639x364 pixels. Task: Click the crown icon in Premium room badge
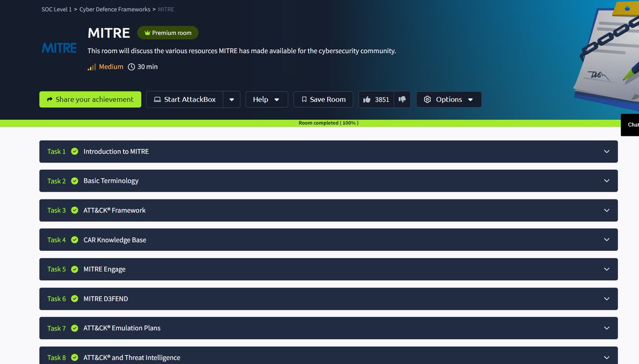(147, 33)
